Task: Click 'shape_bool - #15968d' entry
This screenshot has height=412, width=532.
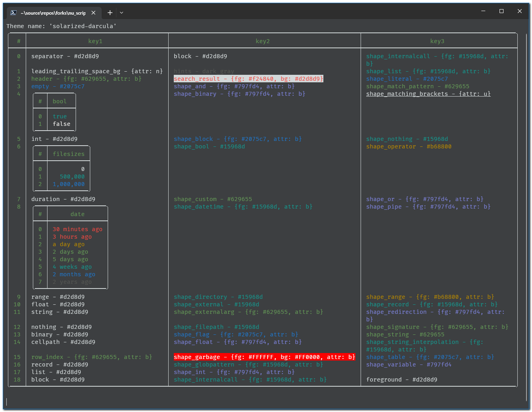Action: 209,146
